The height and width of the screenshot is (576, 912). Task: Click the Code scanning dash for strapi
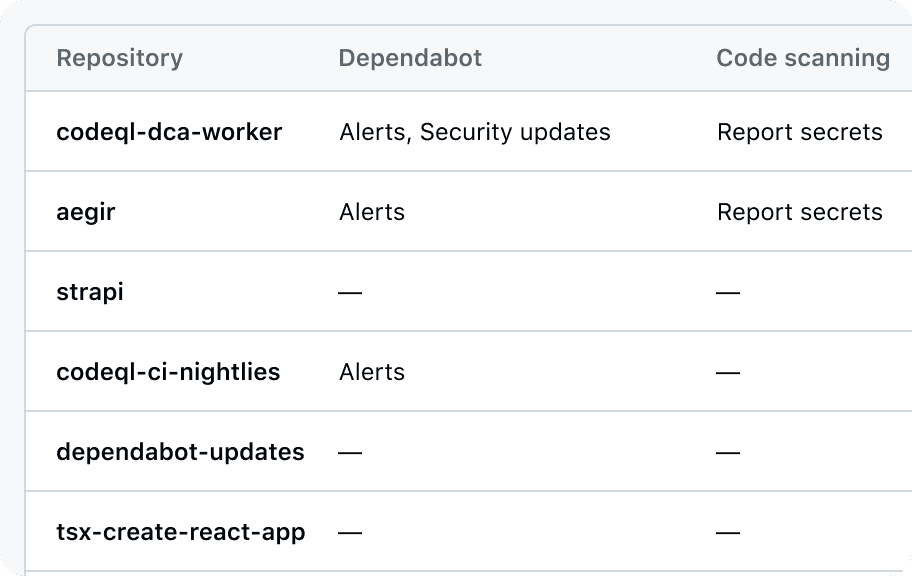(728, 293)
